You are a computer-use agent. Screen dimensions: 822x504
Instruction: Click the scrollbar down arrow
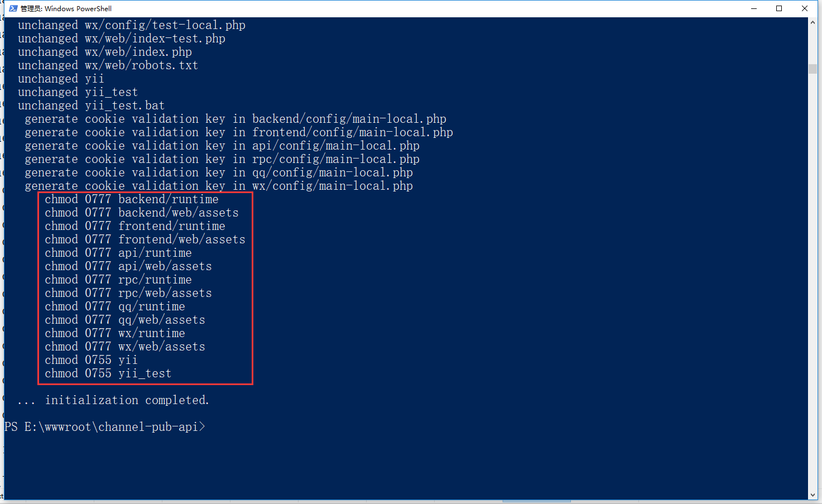pos(813,495)
